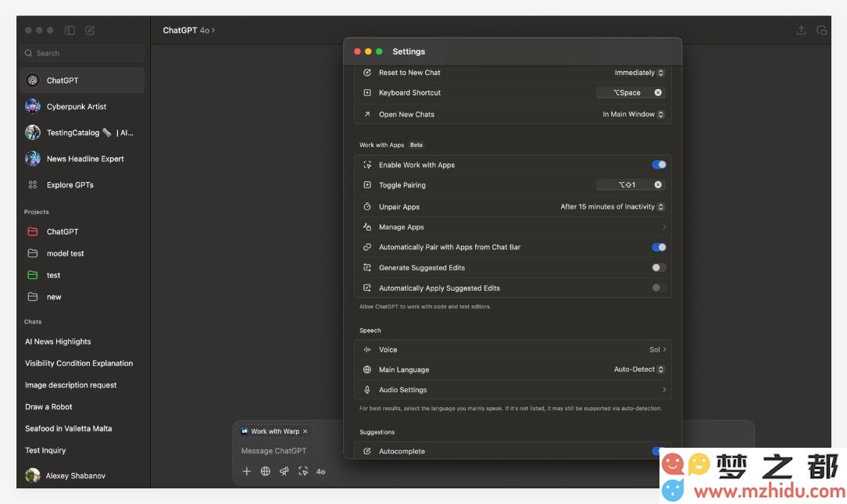The image size is (847, 504).
Task: Click the model test folder icon
Action: pyautogui.click(x=32, y=253)
